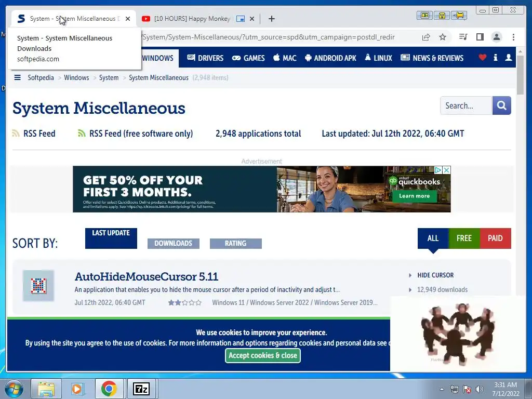The width and height of the screenshot is (532, 399).
Task: Click the network tray icon
Action: click(x=454, y=389)
